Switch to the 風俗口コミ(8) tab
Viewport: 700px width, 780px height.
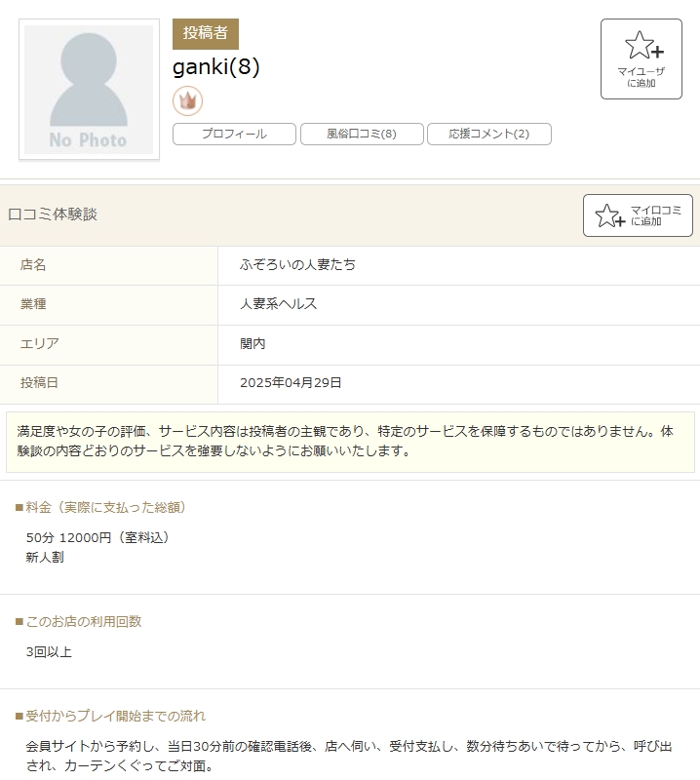tap(362, 135)
